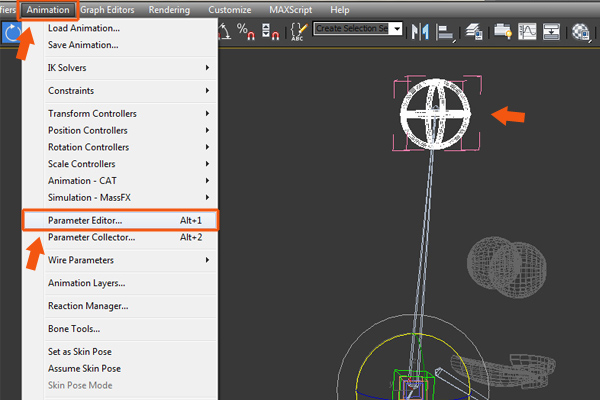Open the Schematic View icon
This screenshot has width=600, height=400.
(x=551, y=32)
